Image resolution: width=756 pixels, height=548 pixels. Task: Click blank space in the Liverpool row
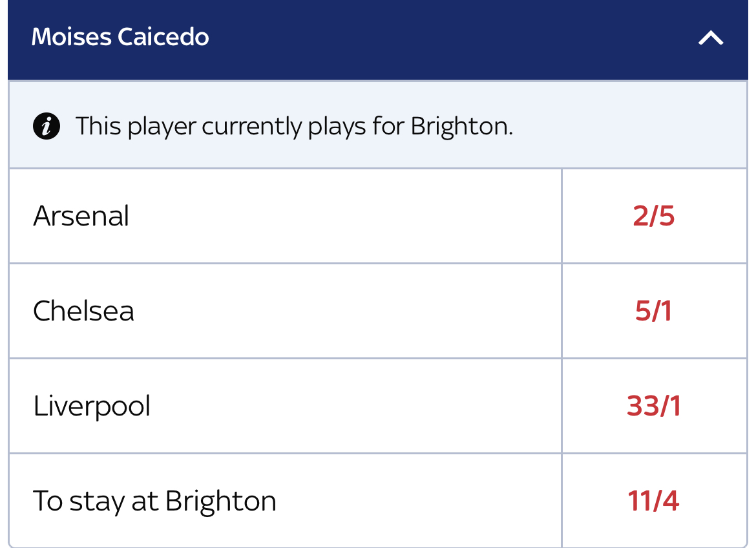pos(356,406)
